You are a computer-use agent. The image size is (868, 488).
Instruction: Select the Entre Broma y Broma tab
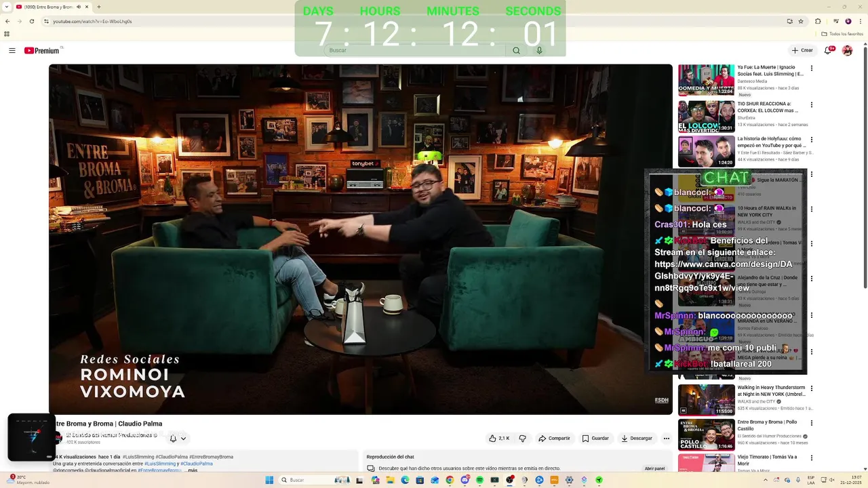pos(53,7)
